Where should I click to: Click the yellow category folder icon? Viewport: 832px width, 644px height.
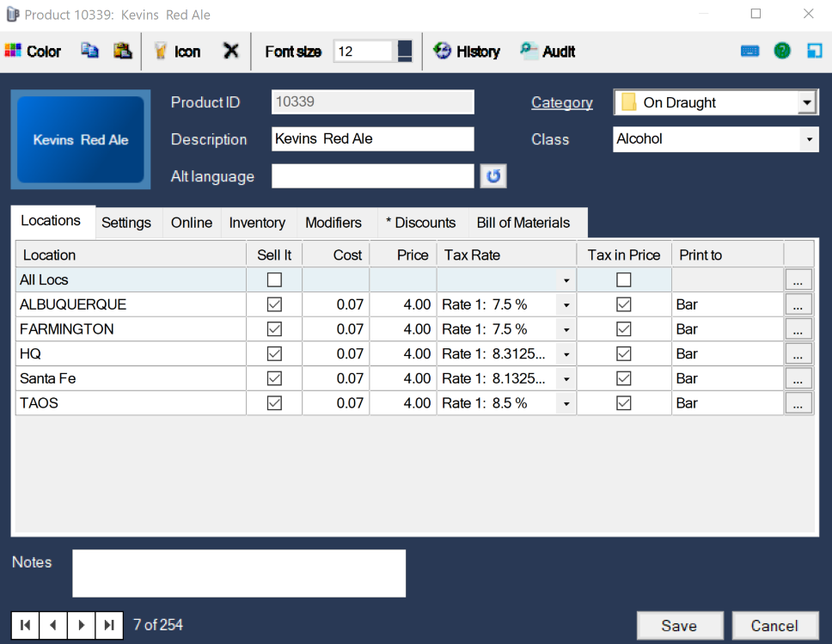tap(628, 102)
